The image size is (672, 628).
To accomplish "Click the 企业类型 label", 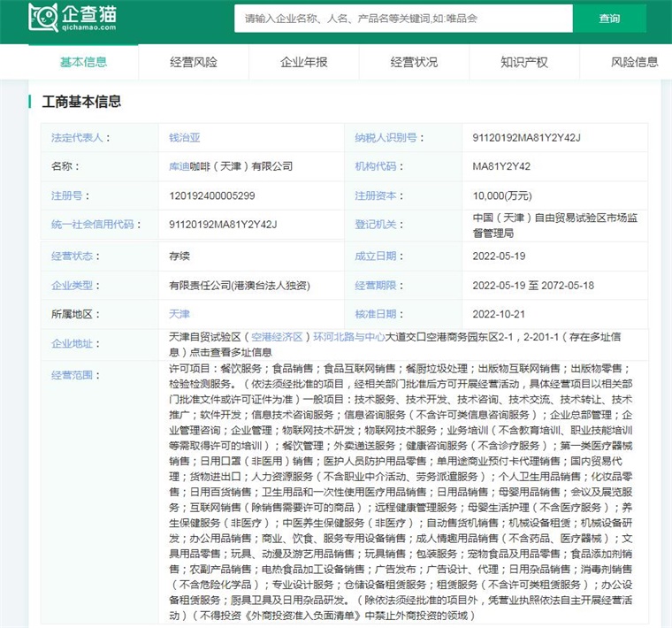I will [75, 286].
